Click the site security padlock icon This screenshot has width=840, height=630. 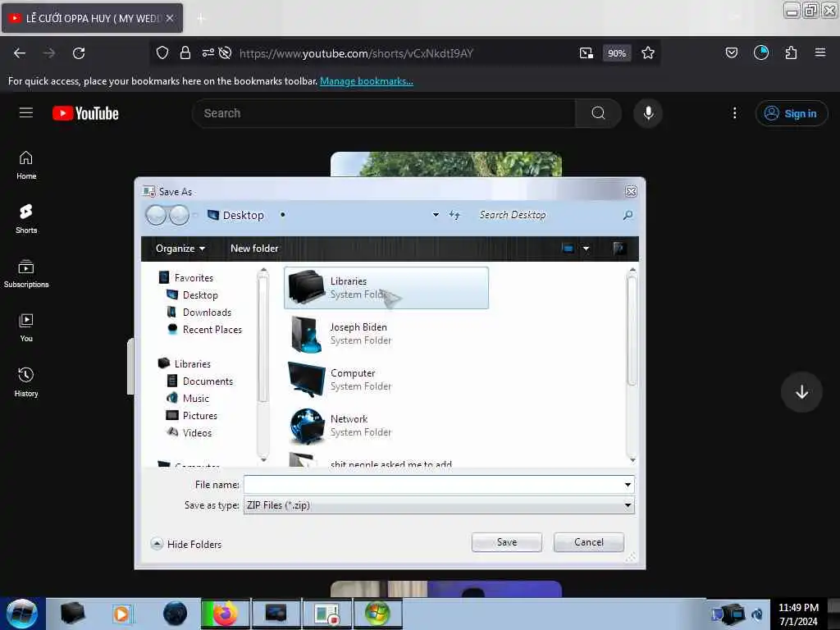[185, 53]
